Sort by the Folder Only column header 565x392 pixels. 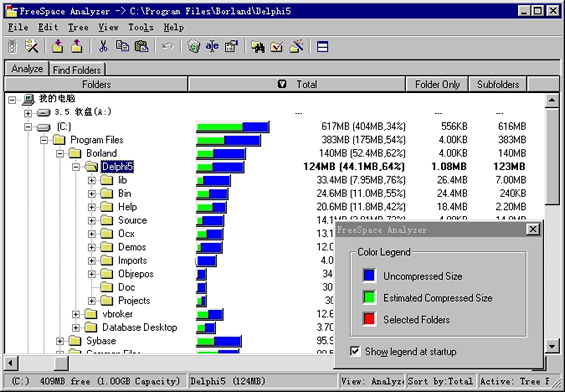click(437, 84)
